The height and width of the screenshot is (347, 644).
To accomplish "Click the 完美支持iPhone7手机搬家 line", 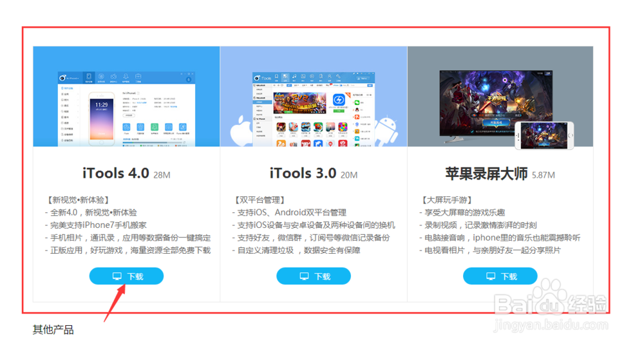I will (x=96, y=225).
